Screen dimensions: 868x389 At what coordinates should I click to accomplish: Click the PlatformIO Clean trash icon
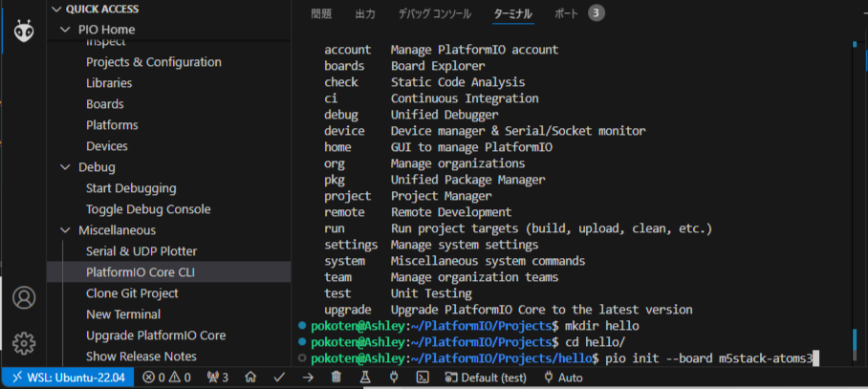pos(336,378)
